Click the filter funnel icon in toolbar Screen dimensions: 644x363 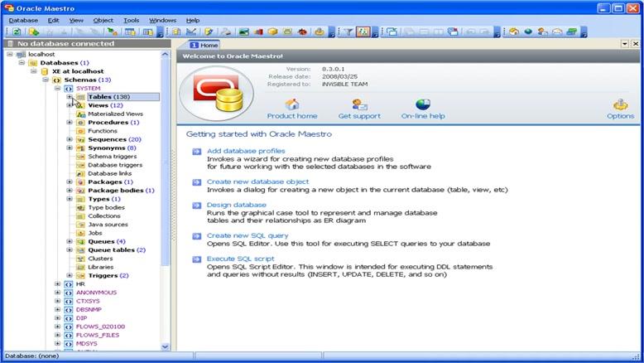(348, 31)
